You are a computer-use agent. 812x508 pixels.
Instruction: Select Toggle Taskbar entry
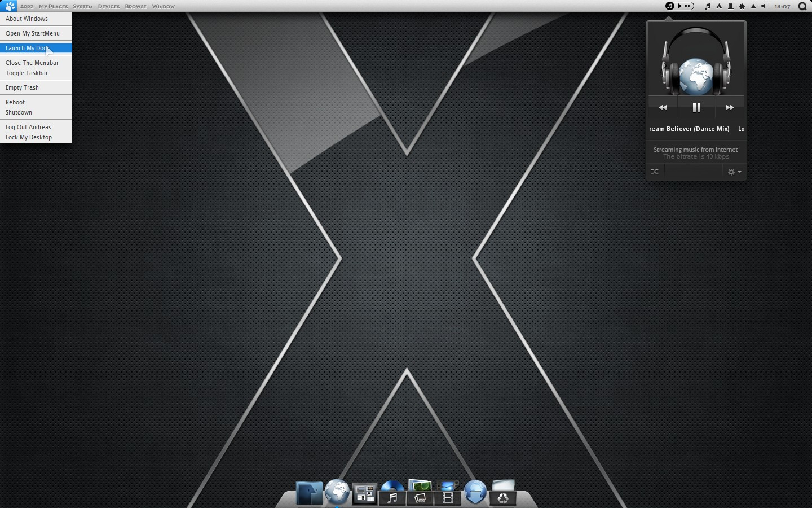36,73
